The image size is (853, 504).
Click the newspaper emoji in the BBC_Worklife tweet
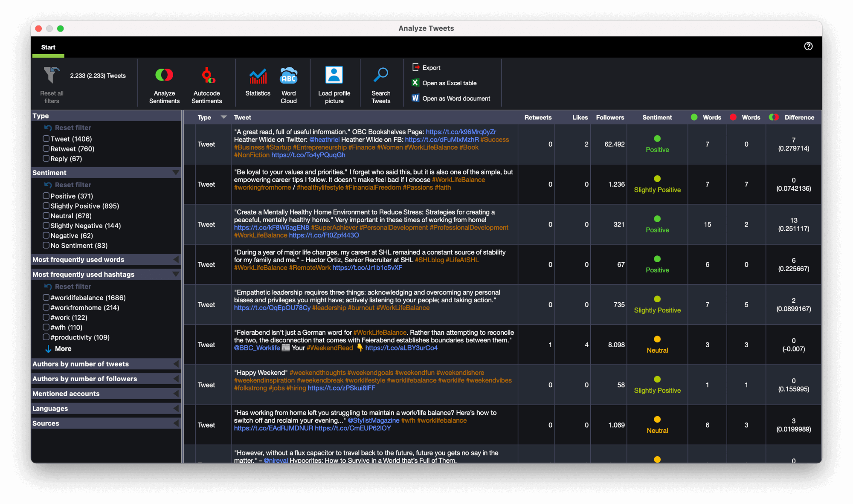[x=286, y=348]
